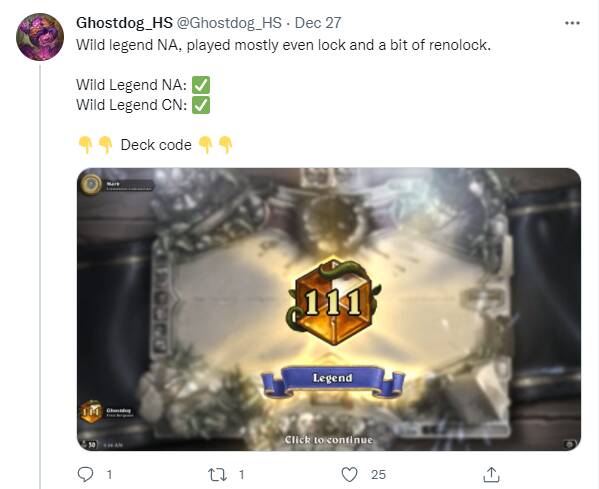Click green checkmark next to Wild Legend CN
Image resolution: width=599 pixels, height=489 pixels.
coord(201,105)
